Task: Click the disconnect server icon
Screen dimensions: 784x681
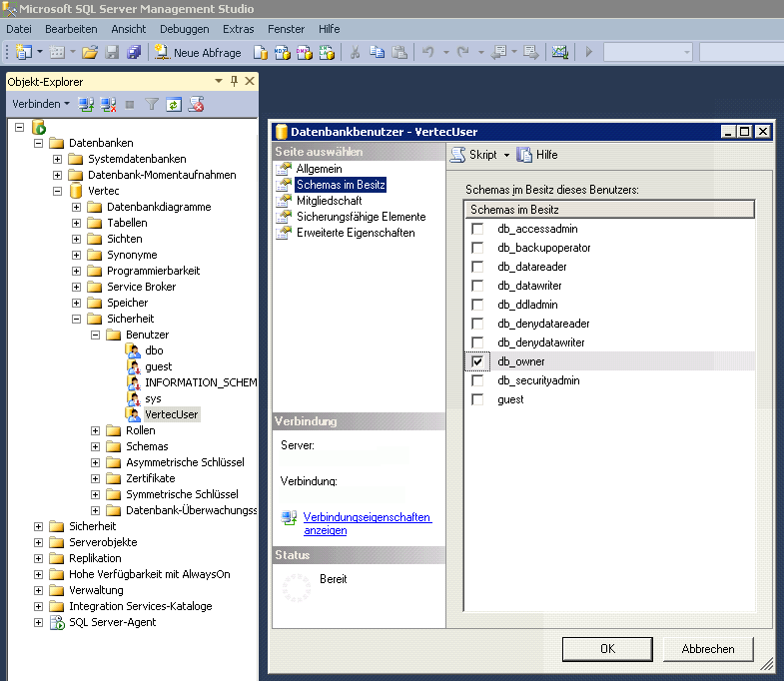Action: click(108, 104)
